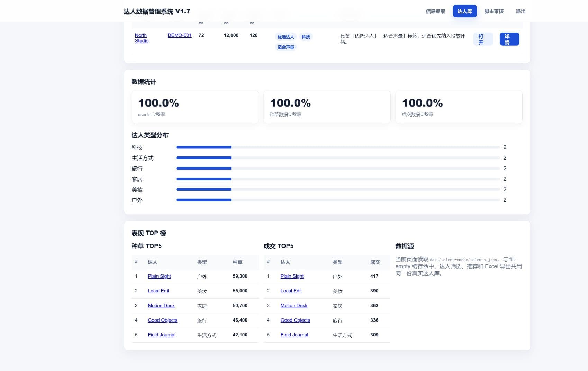Image resolution: width=588 pixels, height=371 pixels.
Task: Open Motion Desk in 成交 TOP5
Action: click(x=294, y=306)
